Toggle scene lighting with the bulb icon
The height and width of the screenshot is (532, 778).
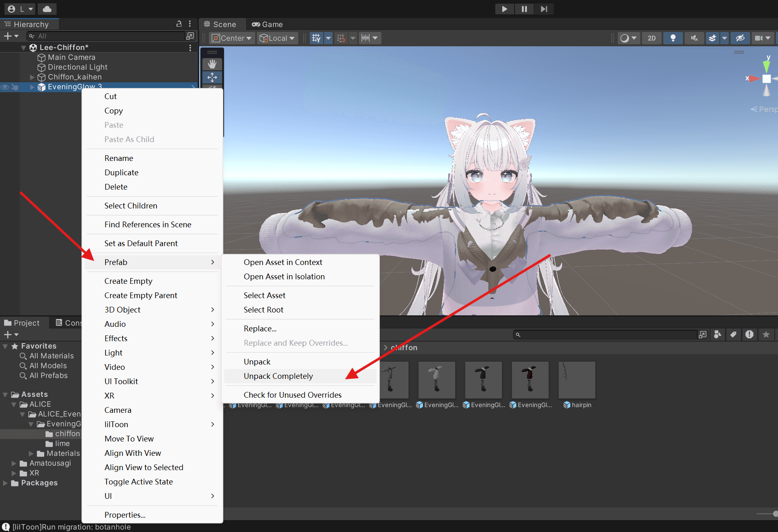(x=673, y=38)
